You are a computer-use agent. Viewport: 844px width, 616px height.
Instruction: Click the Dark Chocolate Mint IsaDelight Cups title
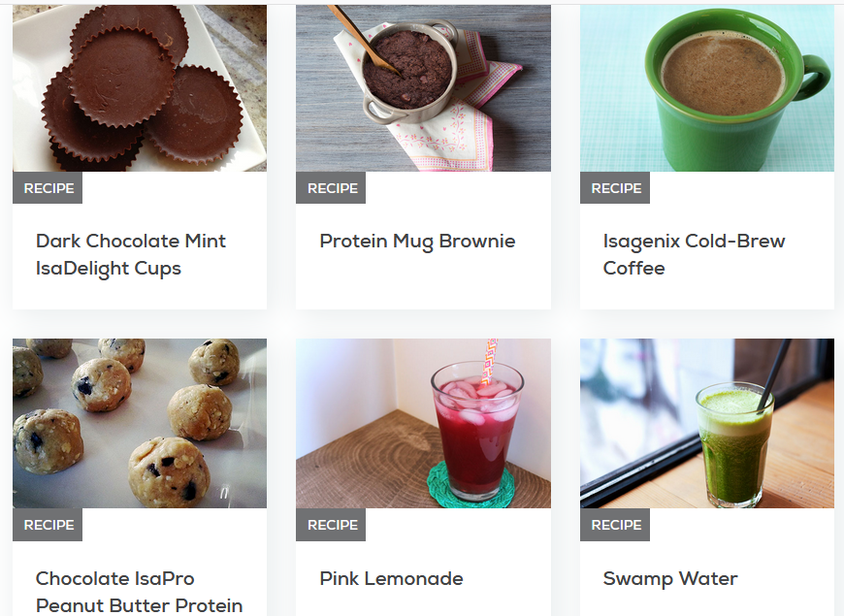pyautogui.click(x=131, y=255)
